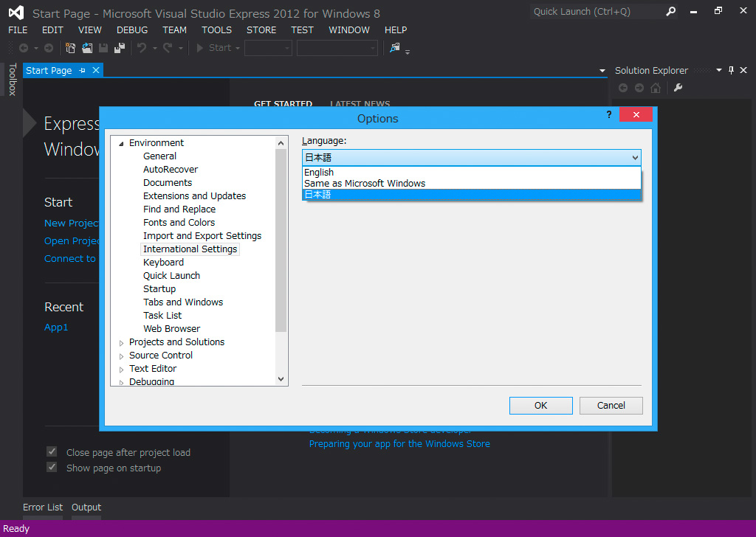Click the New Project toolbar icon
Viewport: 756px width, 537px height.
[70, 48]
